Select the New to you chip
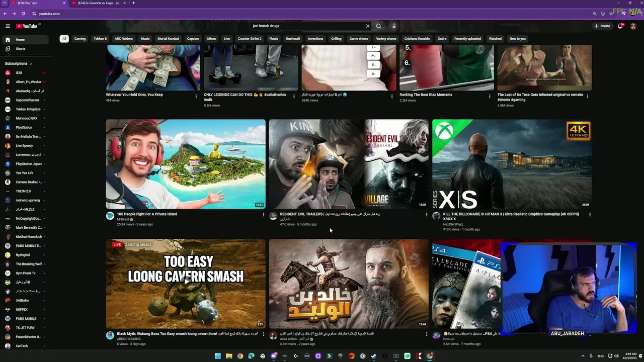The width and height of the screenshot is (644, 362). coord(517,39)
